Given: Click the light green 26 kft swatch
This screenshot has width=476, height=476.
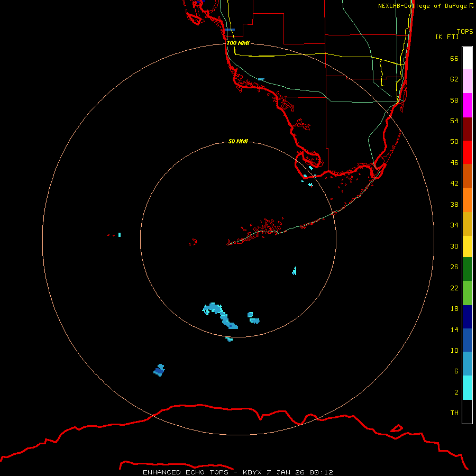Looking at the screenshot, I should [x=467, y=293].
